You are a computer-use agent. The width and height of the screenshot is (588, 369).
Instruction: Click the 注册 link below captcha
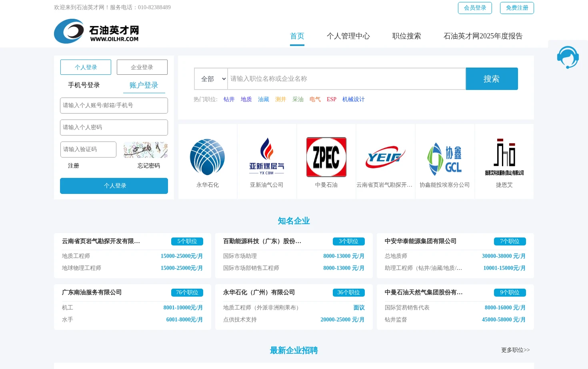point(74,166)
